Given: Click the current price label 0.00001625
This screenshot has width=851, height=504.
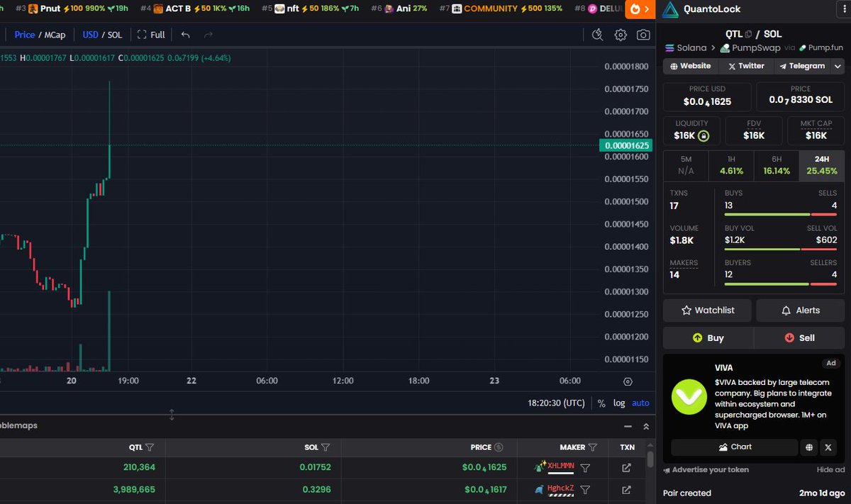Looking at the screenshot, I should tap(625, 145).
